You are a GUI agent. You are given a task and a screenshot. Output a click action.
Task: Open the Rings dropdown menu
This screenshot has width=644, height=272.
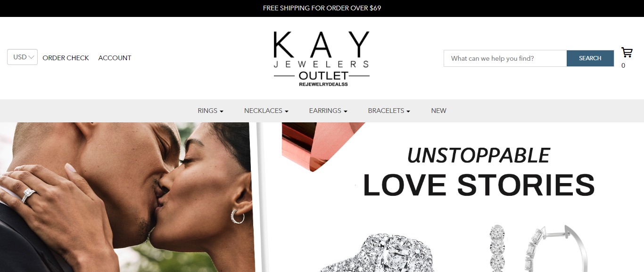[x=210, y=111]
